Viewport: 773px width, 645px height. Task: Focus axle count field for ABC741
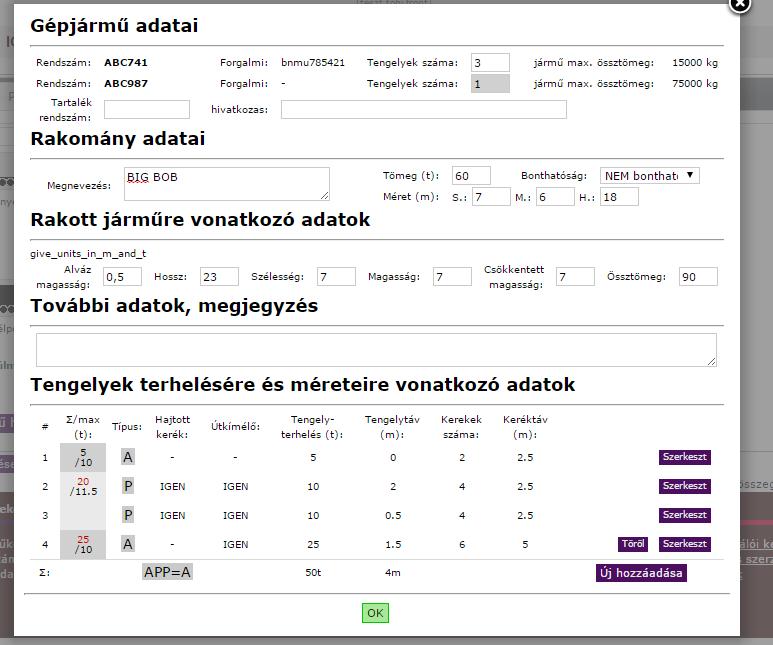[490, 63]
